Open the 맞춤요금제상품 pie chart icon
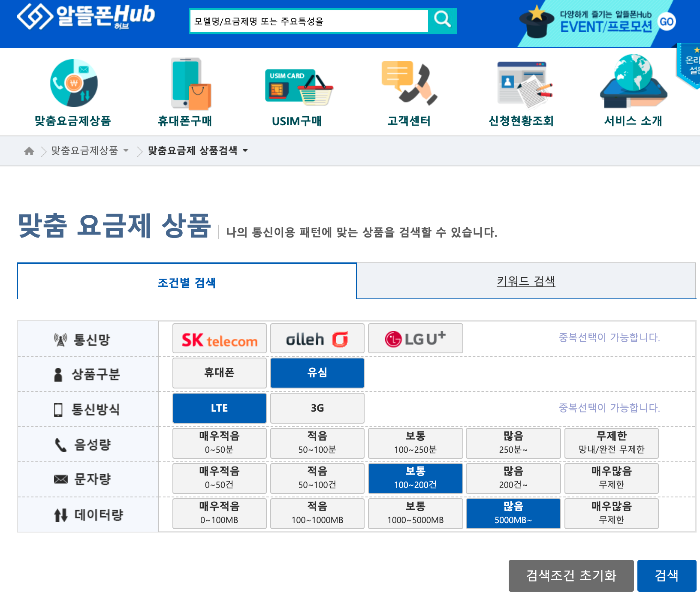 (x=74, y=83)
